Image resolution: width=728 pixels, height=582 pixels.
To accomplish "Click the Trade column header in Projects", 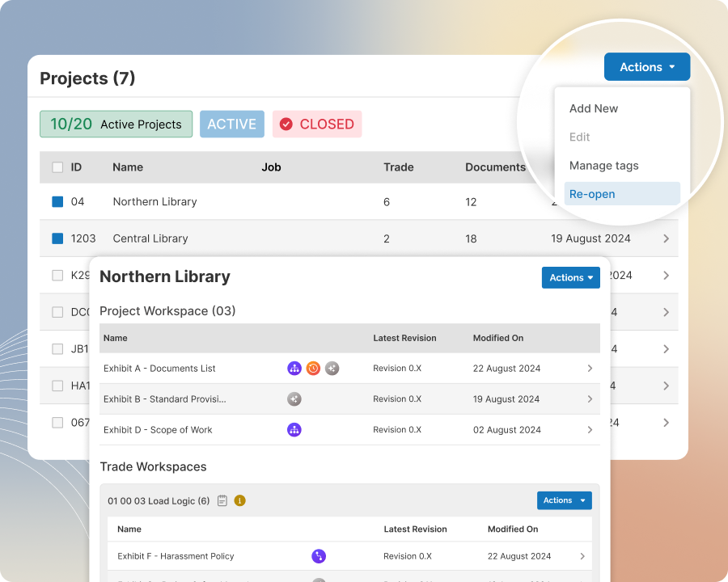I will coord(398,167).
